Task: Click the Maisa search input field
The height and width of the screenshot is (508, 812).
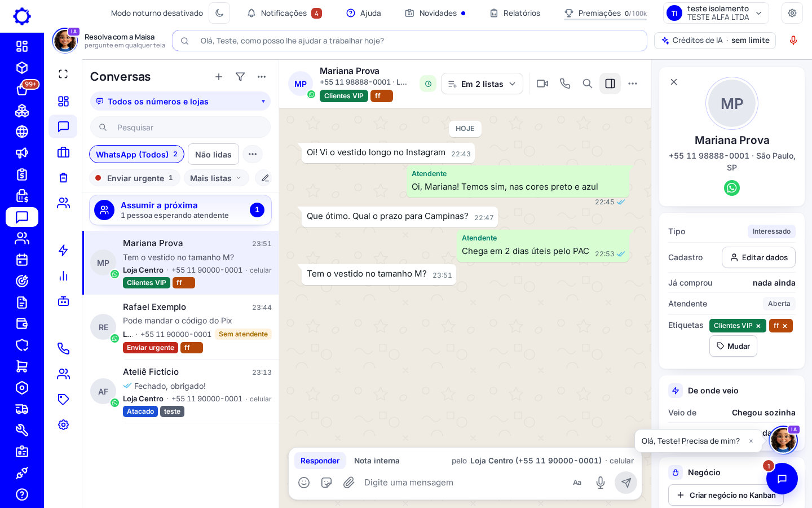Action: coord(409,41)
